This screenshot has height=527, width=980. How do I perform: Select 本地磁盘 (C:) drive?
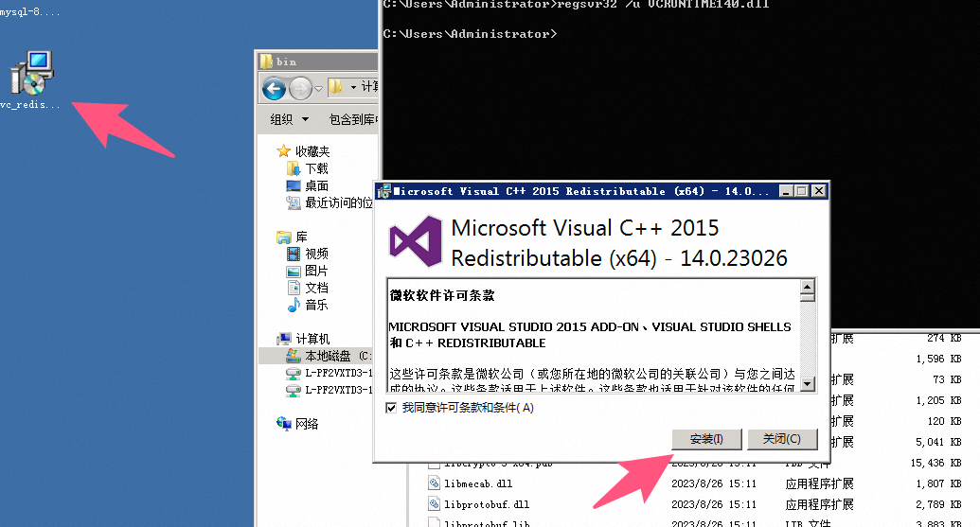329,356
